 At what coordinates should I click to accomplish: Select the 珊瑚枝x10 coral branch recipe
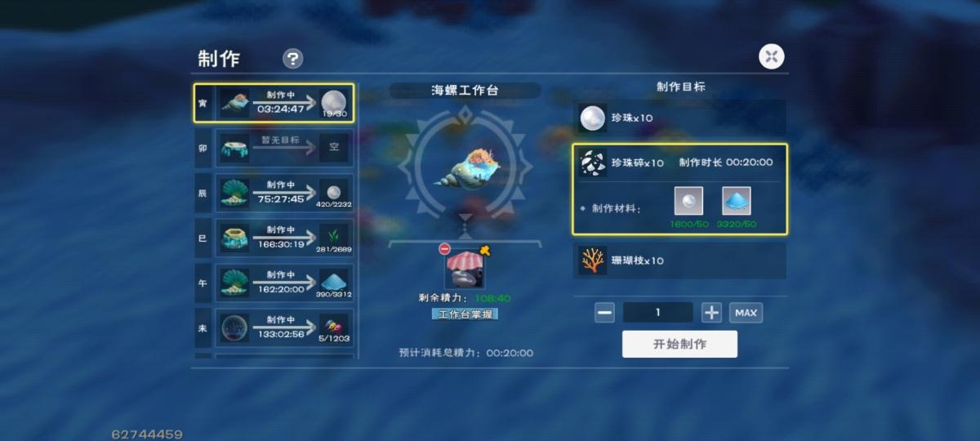click(x=679, y=261)
